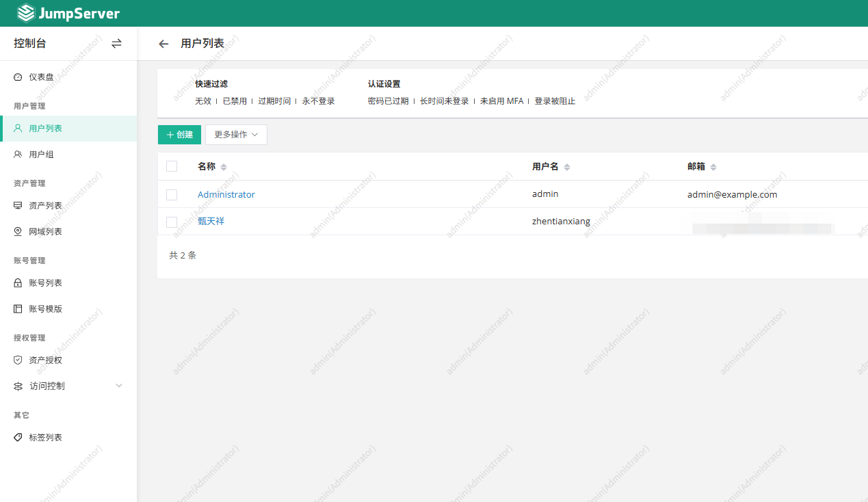Click the view switcher beside 控制台
This screenshot has width=868, height=502.
point(116,43)
